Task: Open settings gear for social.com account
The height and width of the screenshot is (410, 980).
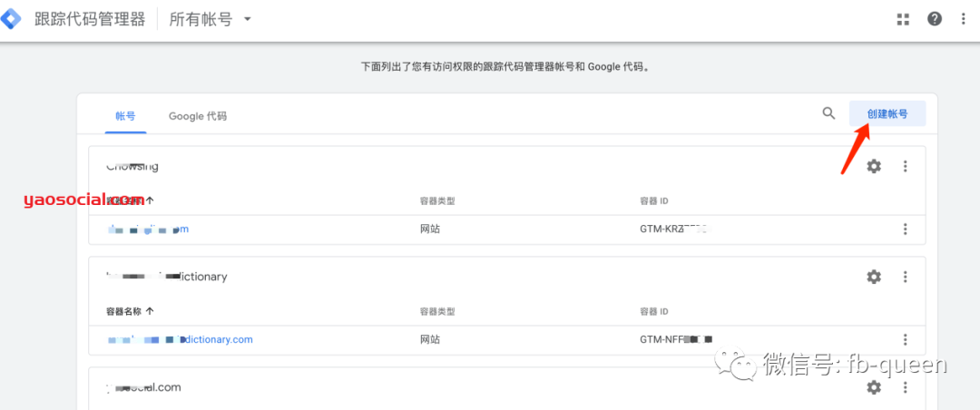Action: point(874,387)
